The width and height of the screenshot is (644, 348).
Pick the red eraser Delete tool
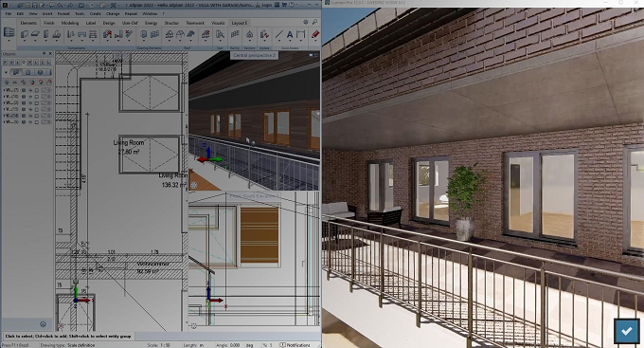point(315,35)
